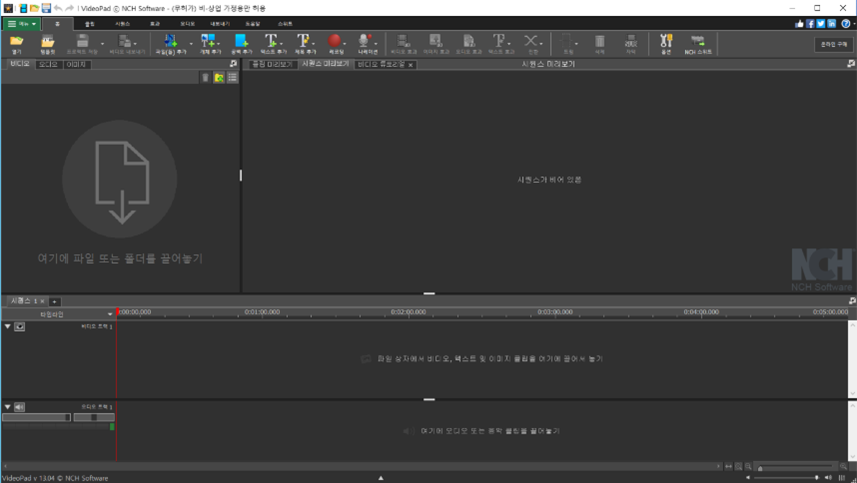The width and height of the screenshot is (857, 483).
Task: Open the Narration dropdown arrow
Action: (376, 44)
